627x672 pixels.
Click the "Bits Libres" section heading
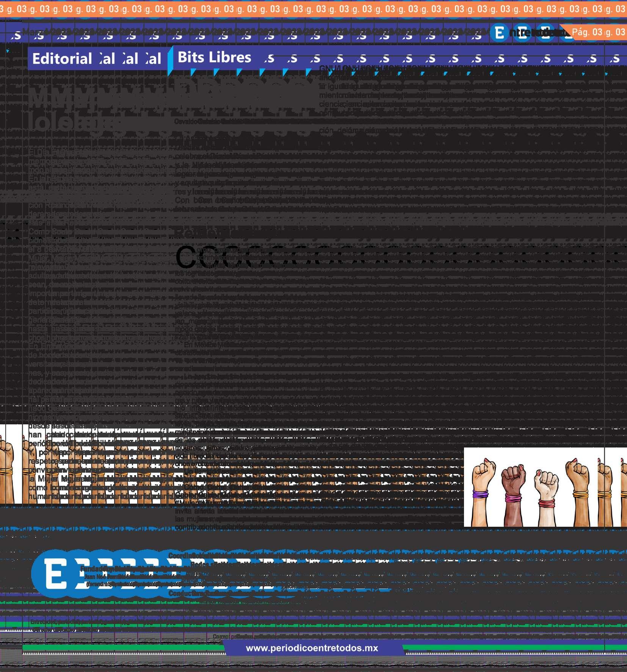pyautogui.click(x=214, y=57)
